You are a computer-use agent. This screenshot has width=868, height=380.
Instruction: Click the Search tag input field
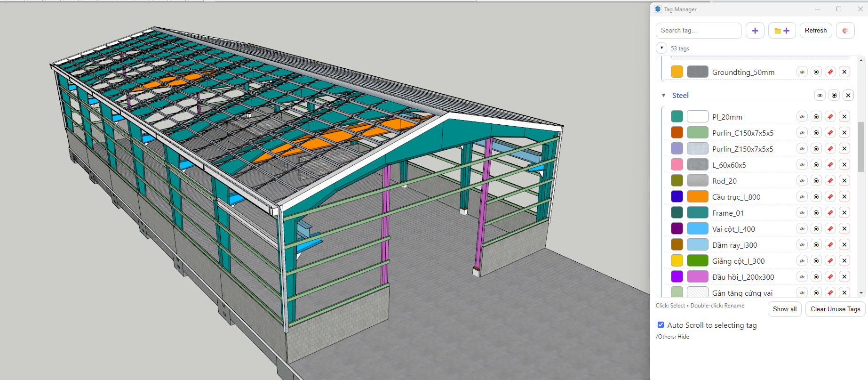click(698, 31)
